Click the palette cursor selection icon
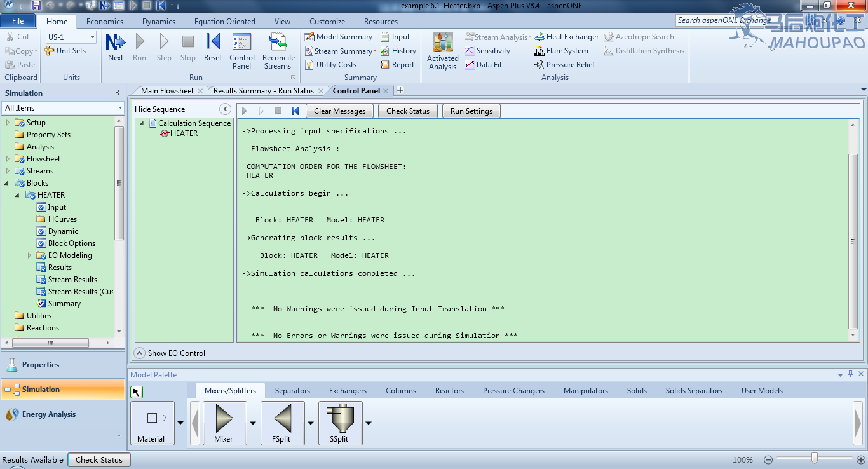The width and height of the screenshot is (868, 469). 137,392
